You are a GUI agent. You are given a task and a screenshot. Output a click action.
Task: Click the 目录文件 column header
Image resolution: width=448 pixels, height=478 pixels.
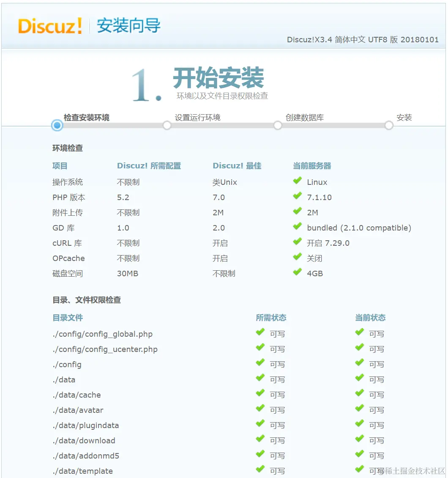point(68,318)
